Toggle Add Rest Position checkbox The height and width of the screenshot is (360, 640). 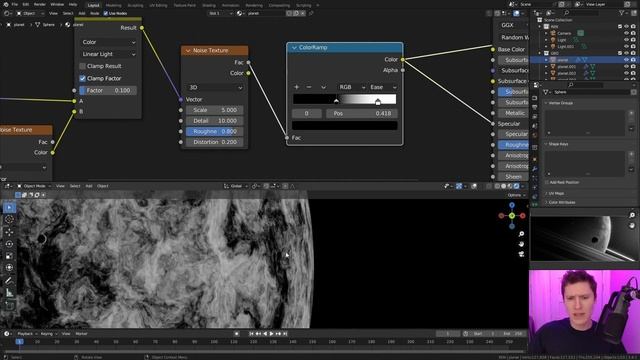[547, 182]
